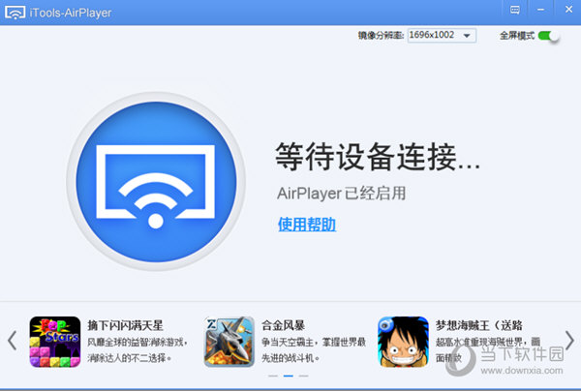This screenshot has width=581, height=392.
Task: Go to first carousel page indicator
Action: coord(273,376)
